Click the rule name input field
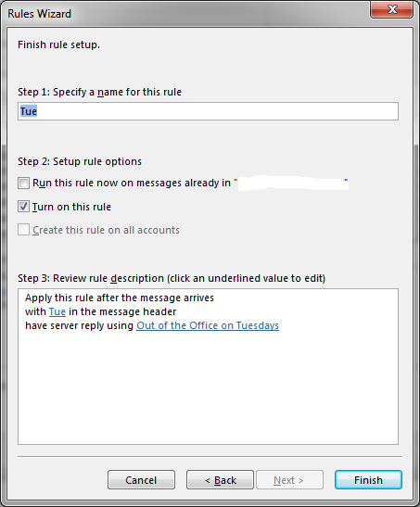Image resolution: width=420 pixels, height=507 pixels. pyautogui.click(x=208, y=111)
